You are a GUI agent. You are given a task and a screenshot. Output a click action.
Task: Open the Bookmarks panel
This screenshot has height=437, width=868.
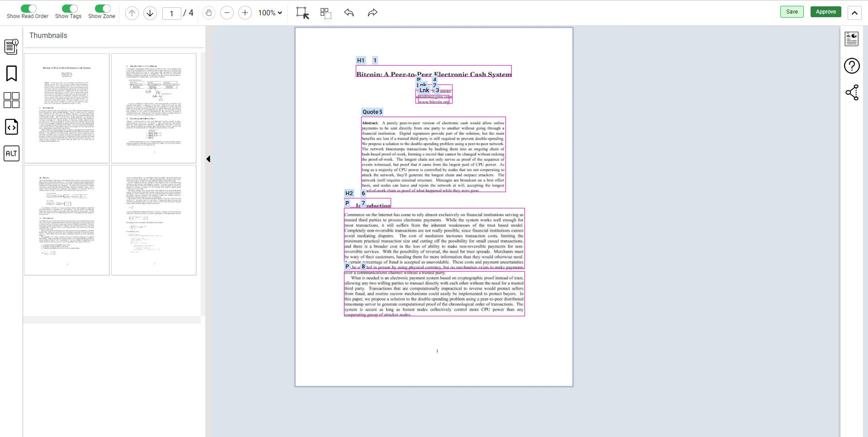pyautogui.click(x=11, y=73)
